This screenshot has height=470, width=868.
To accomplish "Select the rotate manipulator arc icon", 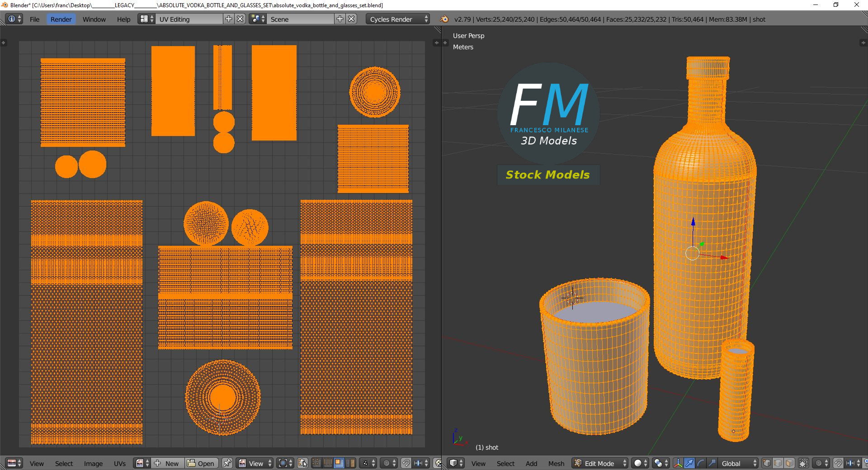I will pos(700,463).
